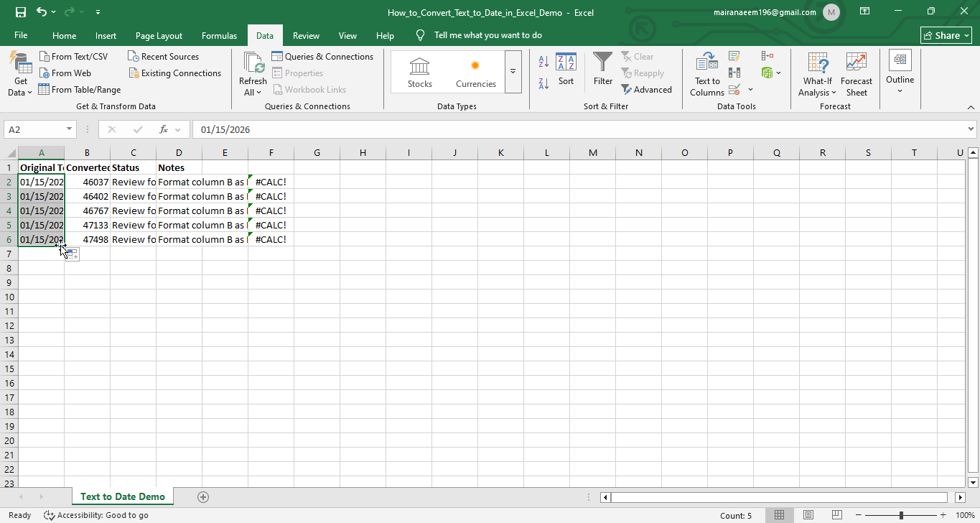Sort Z to A descending

[x=543, y=84]
